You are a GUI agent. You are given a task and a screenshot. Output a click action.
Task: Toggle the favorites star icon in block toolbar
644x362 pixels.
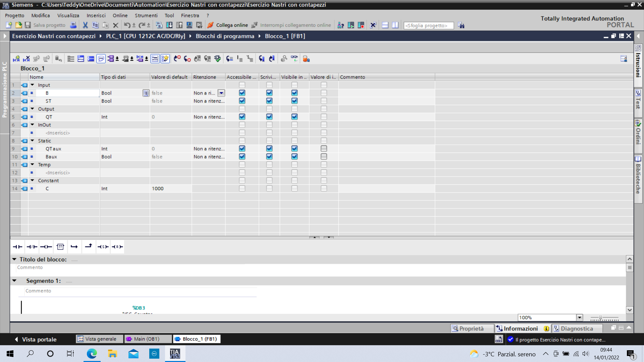coord(165,59)
